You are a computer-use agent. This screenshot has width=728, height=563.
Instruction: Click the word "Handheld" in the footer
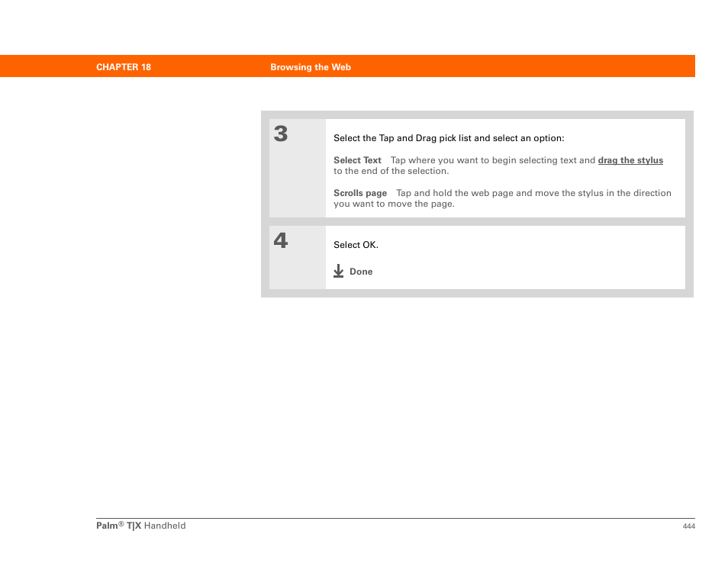pos(165,526)
